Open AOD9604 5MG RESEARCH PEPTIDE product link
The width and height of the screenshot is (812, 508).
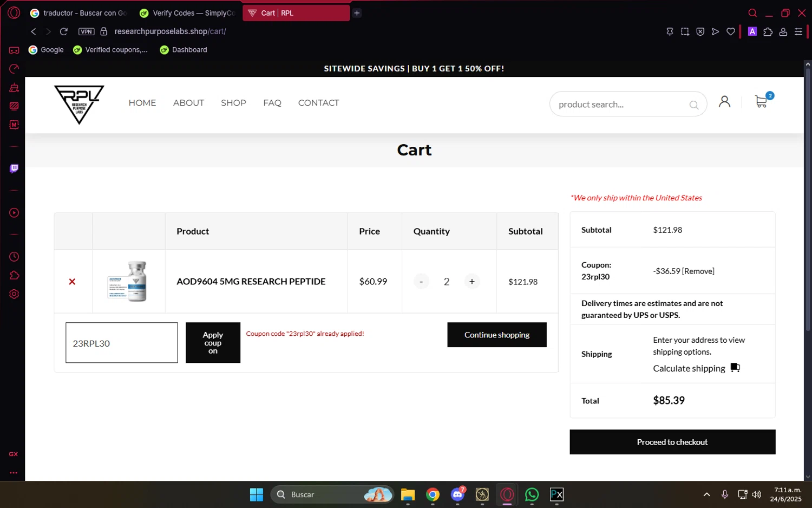point(251,282)
